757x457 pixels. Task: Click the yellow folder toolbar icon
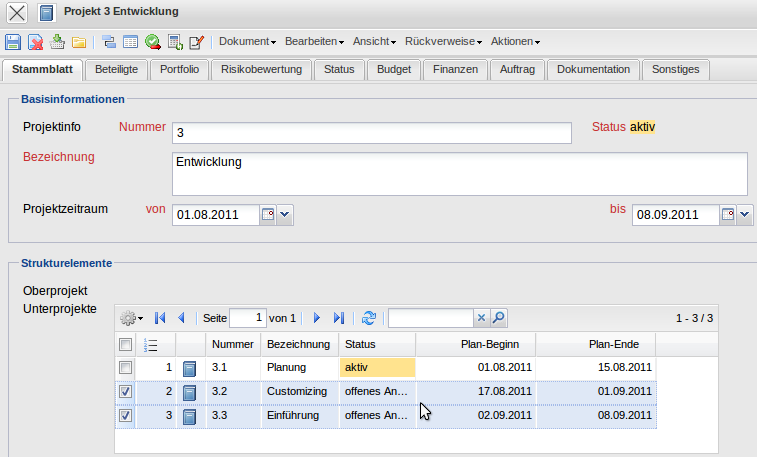click(78, 42)
